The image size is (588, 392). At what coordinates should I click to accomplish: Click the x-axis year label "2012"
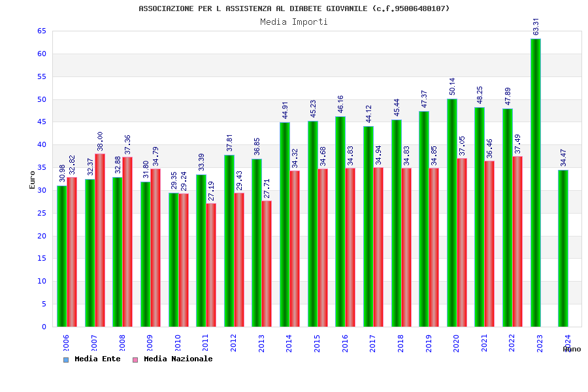click(x=233, y=343)
